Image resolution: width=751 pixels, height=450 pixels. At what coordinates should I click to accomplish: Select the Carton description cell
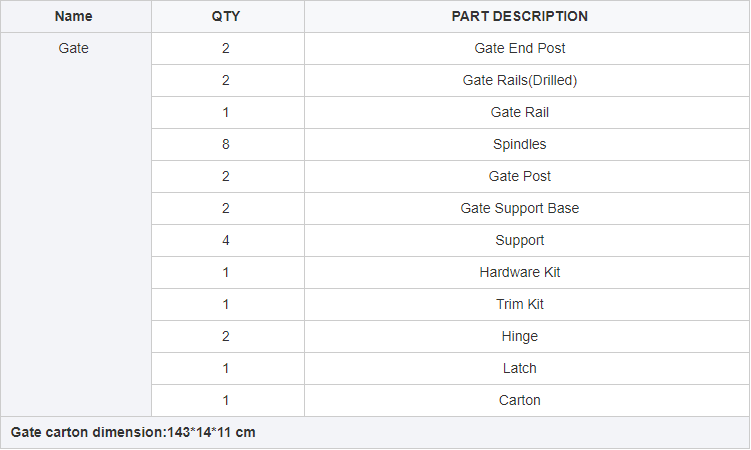pos(520,401)
